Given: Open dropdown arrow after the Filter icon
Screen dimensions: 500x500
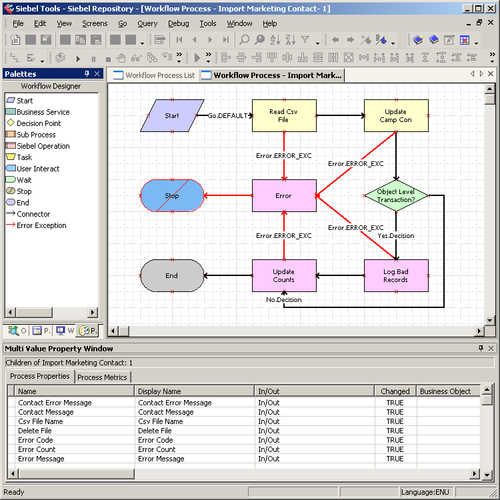Looking at the screenshot, I should (318, 43).
